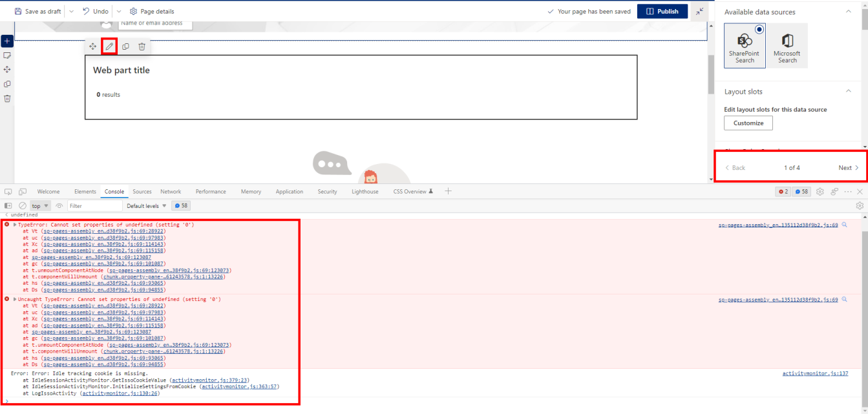This screenshot has height=414, width=868.
Task: Select the SharePoint Search data source
Action: pyautogui.click(x=745, y=45)
